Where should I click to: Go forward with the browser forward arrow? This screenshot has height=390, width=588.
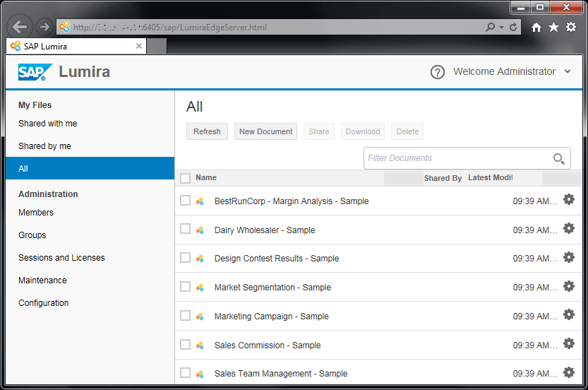44,27
